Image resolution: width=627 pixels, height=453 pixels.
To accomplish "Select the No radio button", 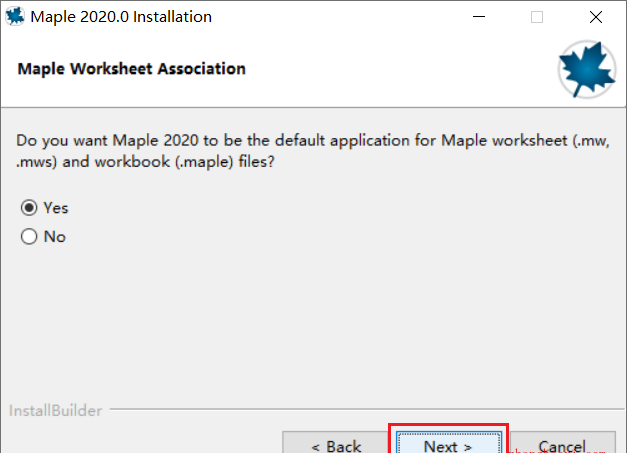I will [29, 237].
